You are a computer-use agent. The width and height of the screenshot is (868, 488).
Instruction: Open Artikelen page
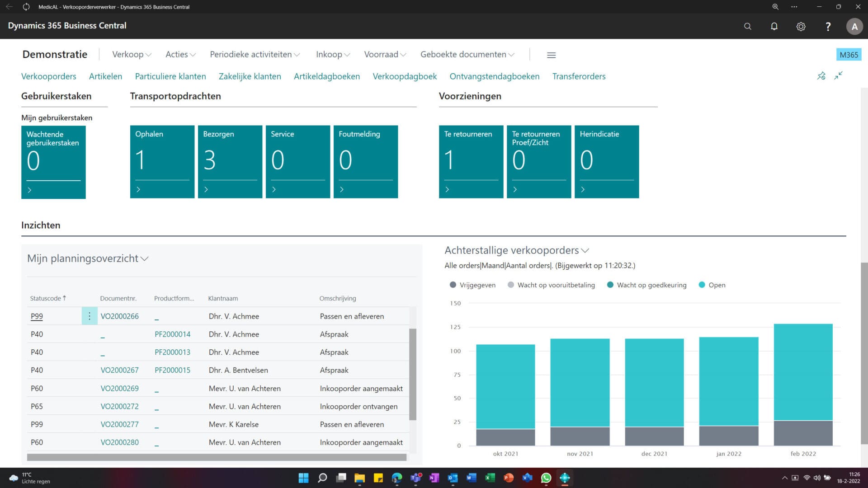pos(105,76)
